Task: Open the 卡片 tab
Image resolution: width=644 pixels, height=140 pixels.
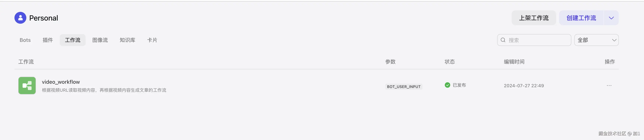Action: pos(152,40)
